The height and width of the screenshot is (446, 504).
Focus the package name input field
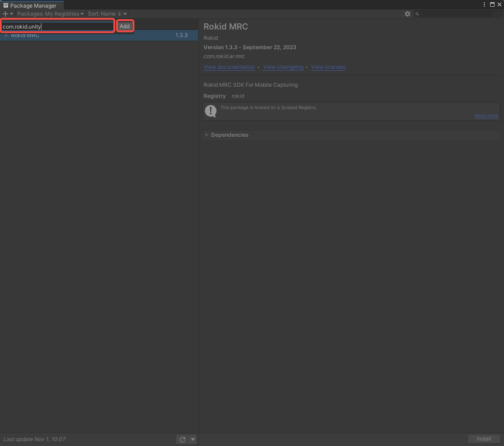58,26
